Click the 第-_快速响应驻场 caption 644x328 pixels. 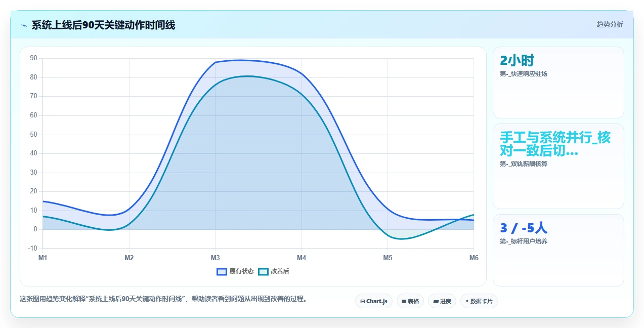tap(524, 74)
